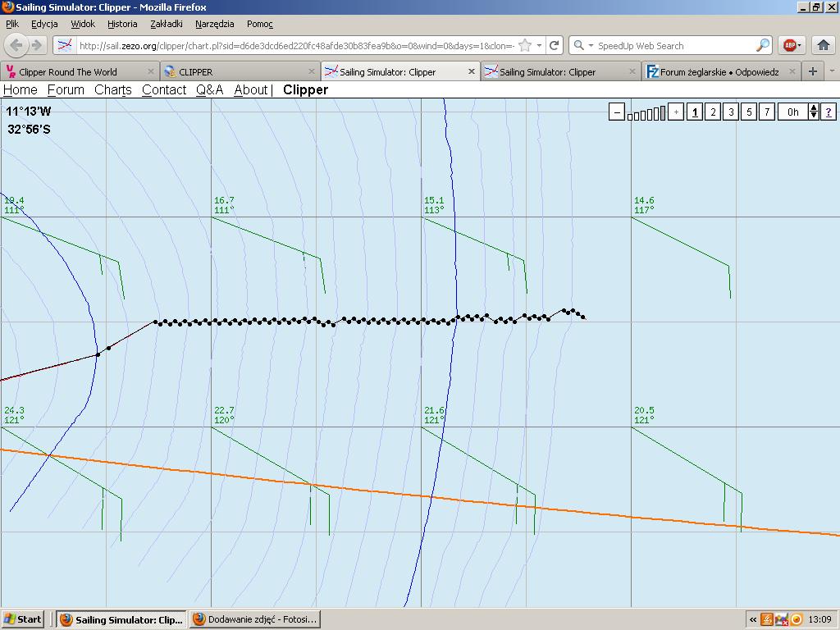
Task: Open the chart help question mark
Action: click(829, 112)
